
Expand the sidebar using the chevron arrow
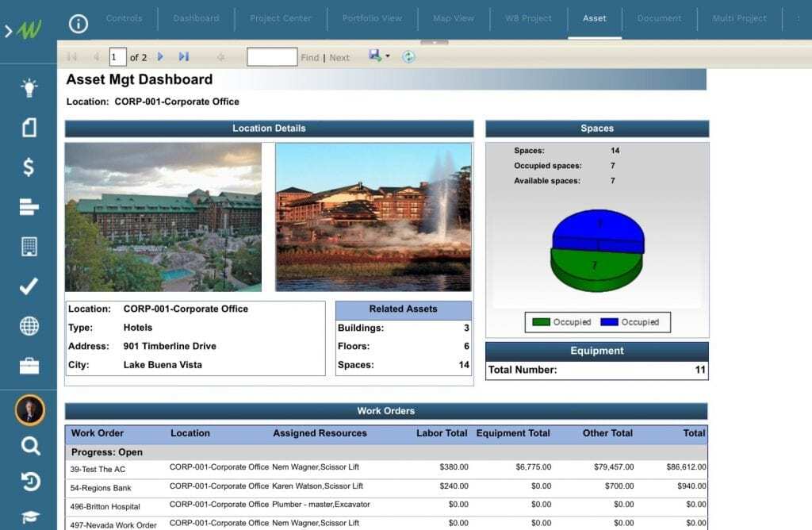8,31
